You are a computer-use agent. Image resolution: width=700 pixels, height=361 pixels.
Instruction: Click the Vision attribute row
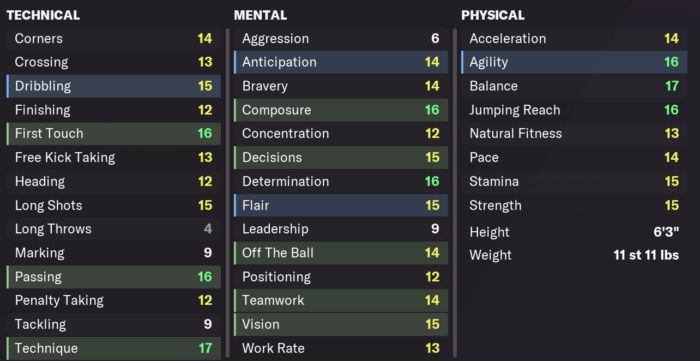pos(341,324)
